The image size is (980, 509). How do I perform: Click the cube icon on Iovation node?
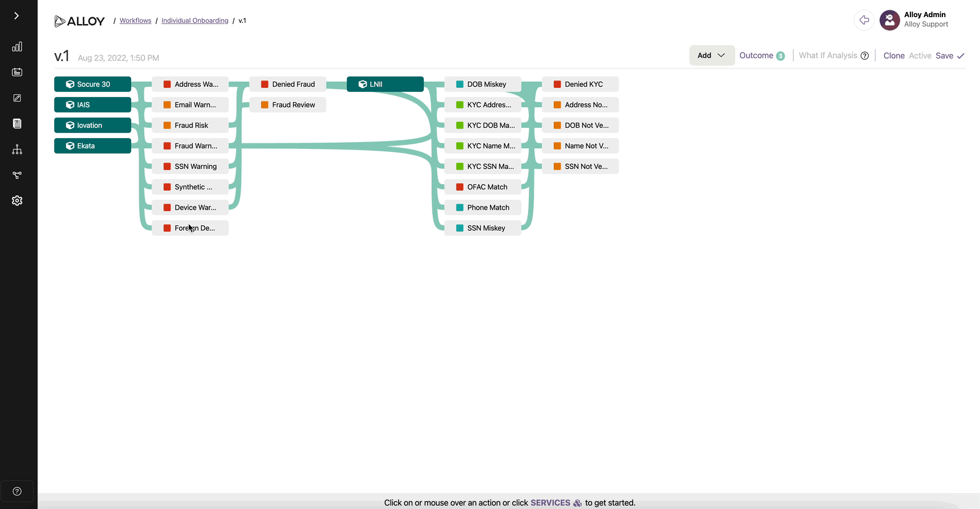click(x=70, y=125)
